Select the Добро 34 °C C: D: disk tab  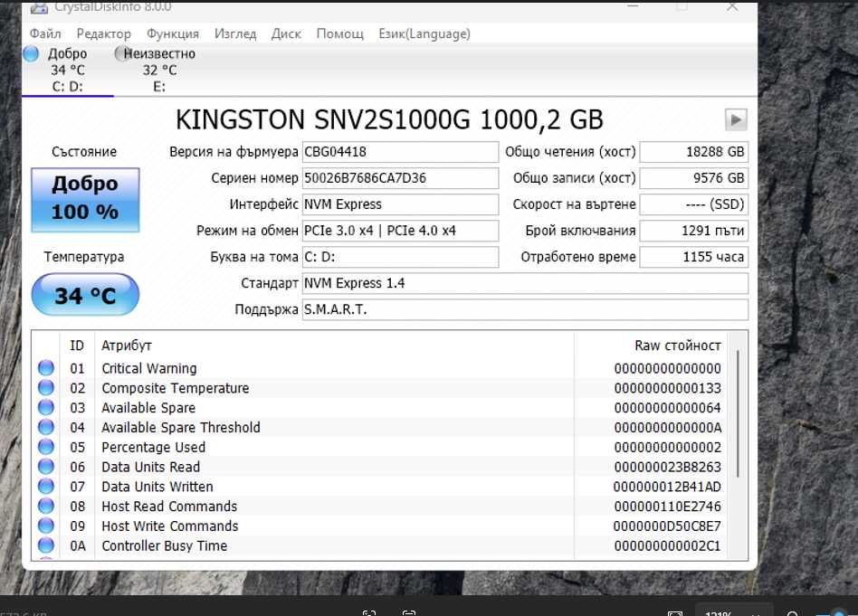[67, 70]
